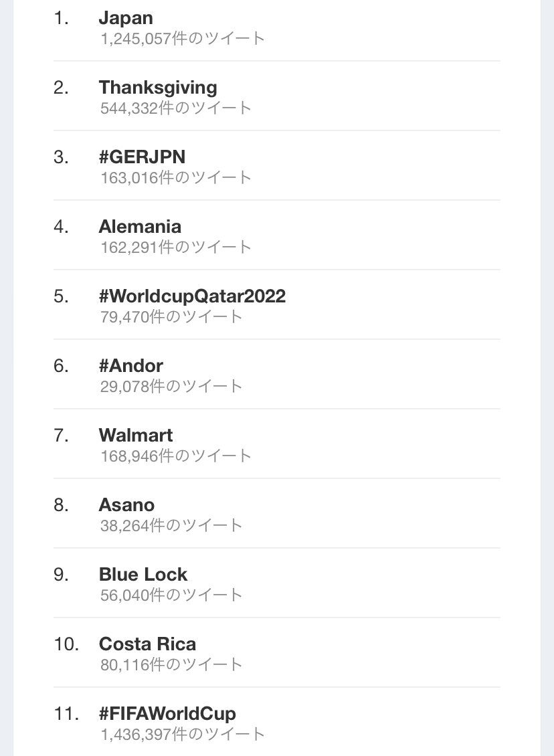Open the Japan trend

pyautogui.click(x=126, y=18)
